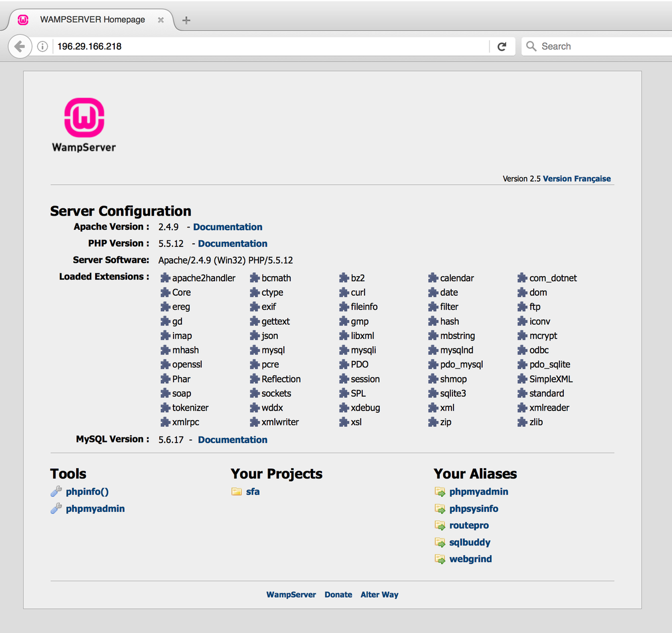This screenshot has width=672, height=633.
Task: Click the 'pdo_mysql' extension text
Action: point(461,364)
